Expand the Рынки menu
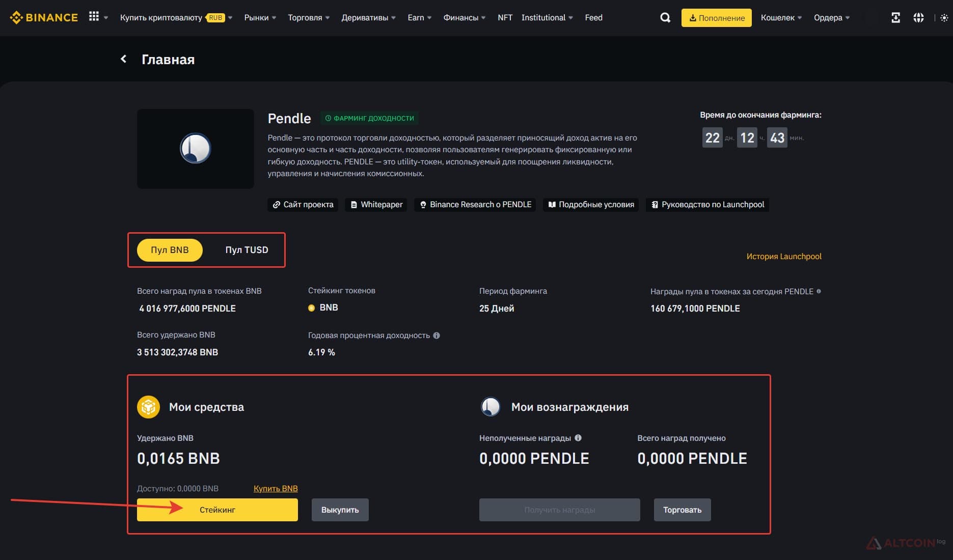 click(260, 18)
